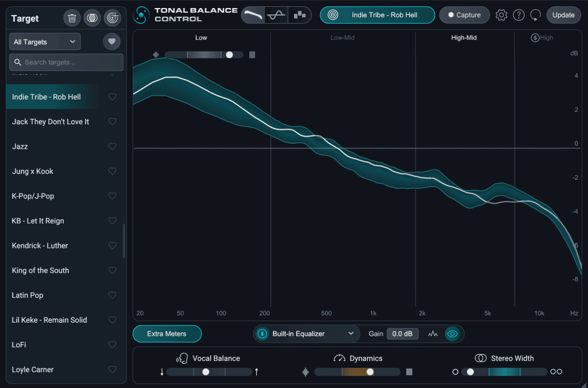The height and width of the screenshot is (388, 588).
Task: Favorite the Latin Pop target
Action: pos(112,295)
